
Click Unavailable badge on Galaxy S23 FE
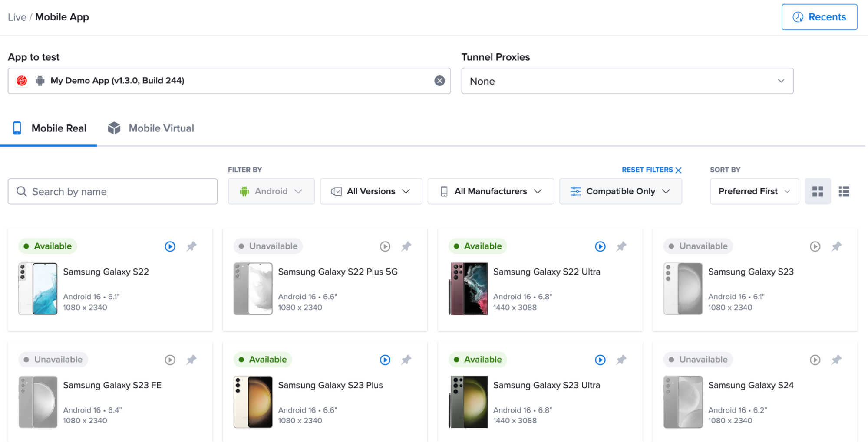pyautogui.click(x=53, y=360)
